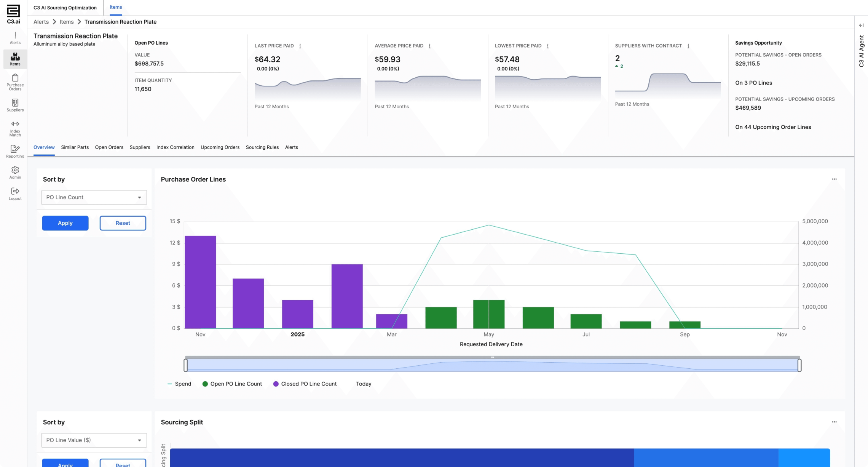868x467 pixels.
Task: Toggle Closed PO Line Count legend item
Action: pyautogui.click(x=305, y=384)
